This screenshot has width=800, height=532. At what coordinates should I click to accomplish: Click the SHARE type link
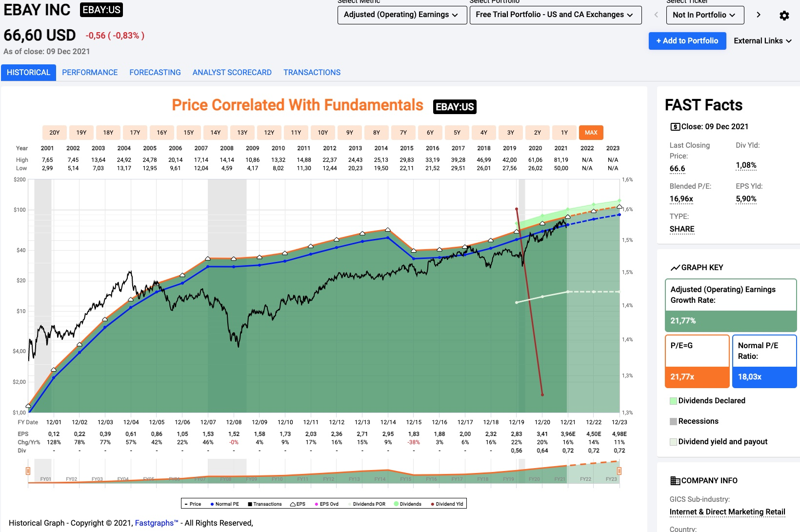click(x=682, y=229)
